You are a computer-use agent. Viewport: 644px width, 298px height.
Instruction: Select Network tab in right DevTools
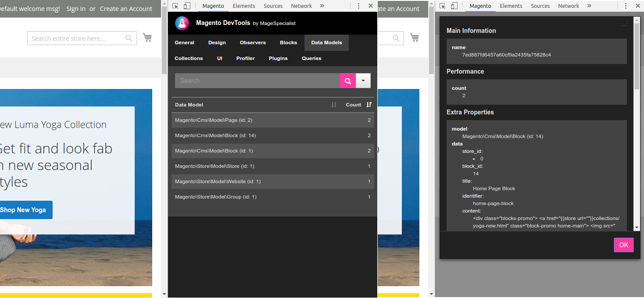point(569,6)
